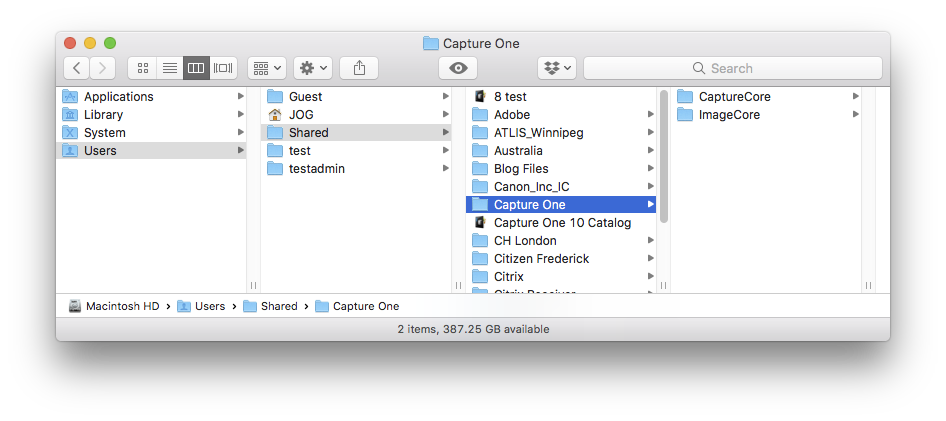Click the Capture One 10 Catalog icon
946x421 pixels.
click(x=480, y=223)
